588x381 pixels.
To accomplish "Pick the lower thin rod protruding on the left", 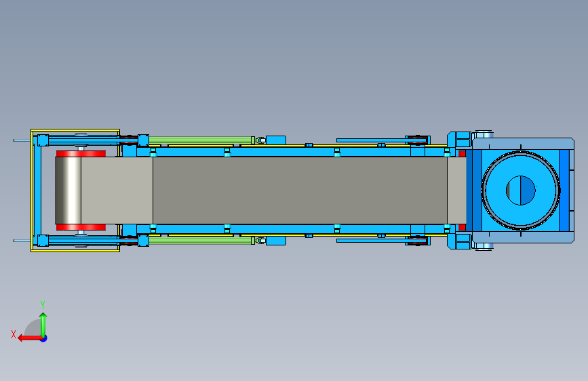I will [22, 241].
